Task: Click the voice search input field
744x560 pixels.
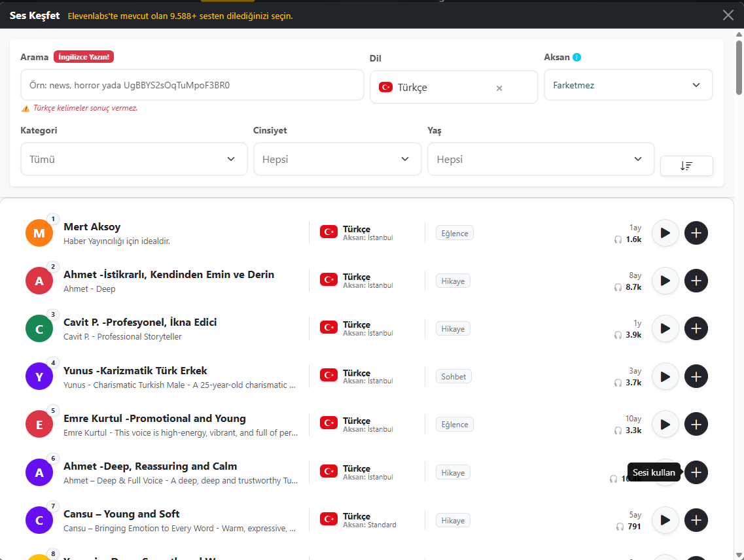Action: pos(192,85)
